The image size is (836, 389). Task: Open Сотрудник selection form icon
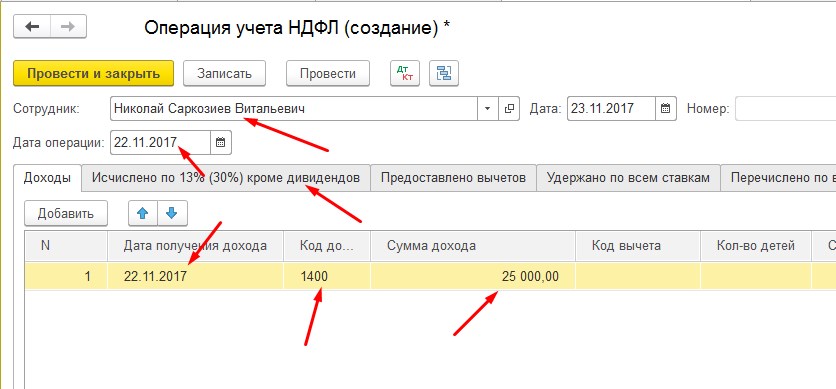click(509, 109)
